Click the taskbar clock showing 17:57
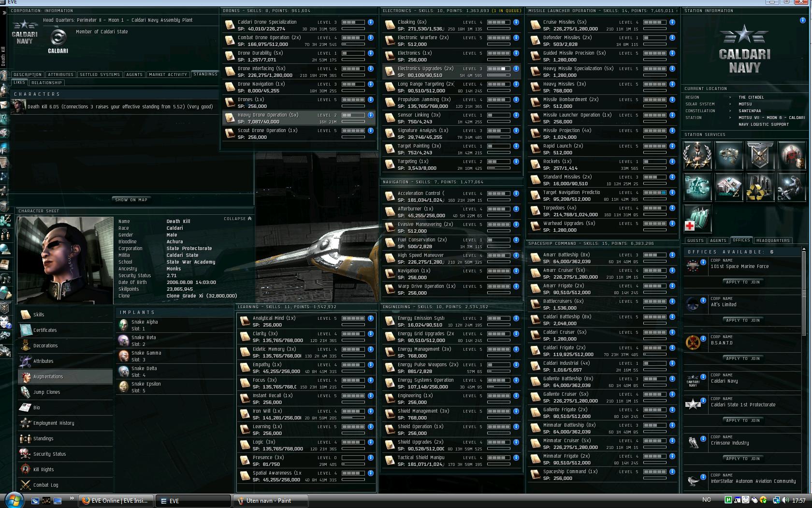Image resolution: width=812 pixels, height=508 pixels. point(799,501)
